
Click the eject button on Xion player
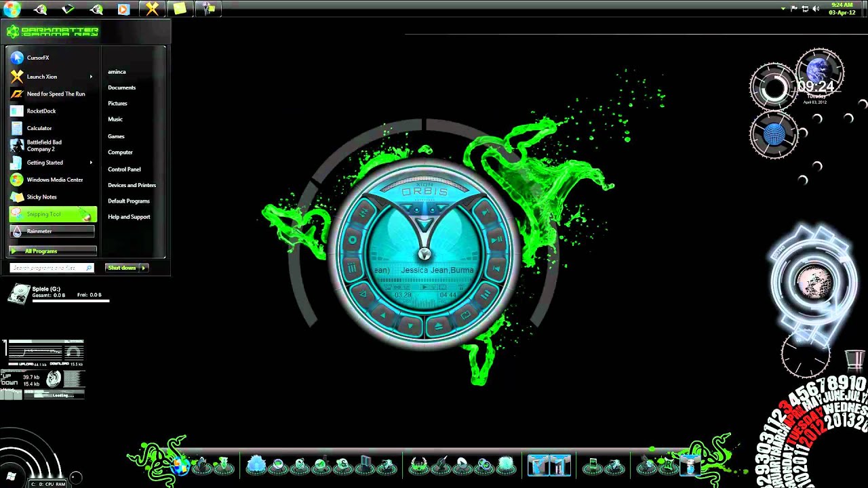tap(439, 327)
